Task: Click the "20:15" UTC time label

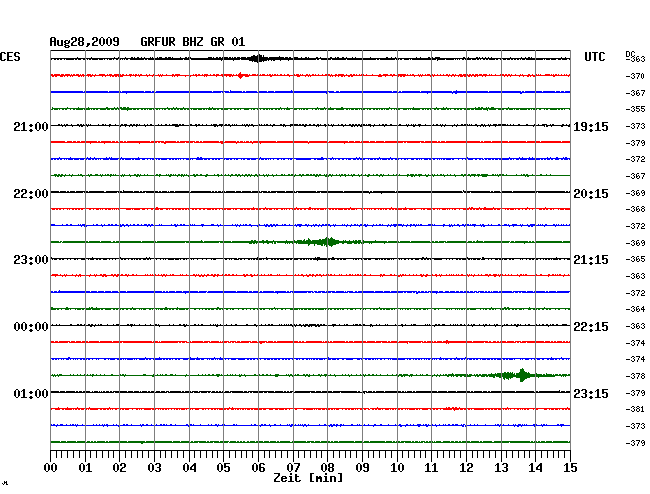Action: point(591,194)
